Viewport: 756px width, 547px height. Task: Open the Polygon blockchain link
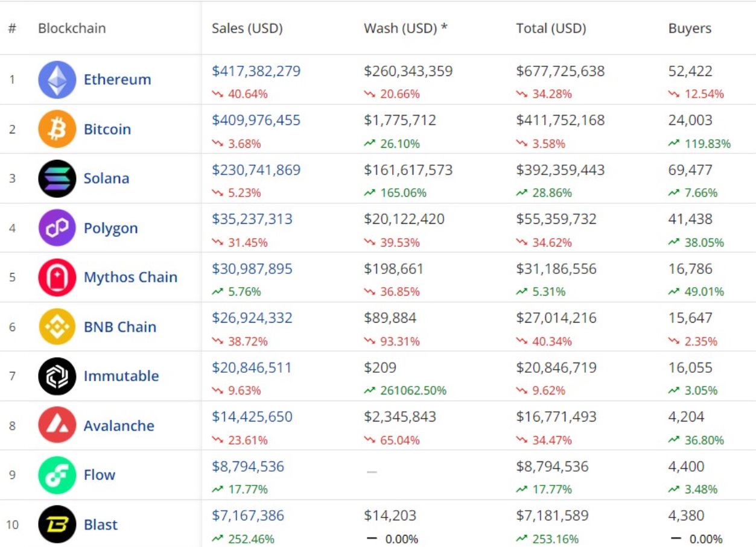111,229
